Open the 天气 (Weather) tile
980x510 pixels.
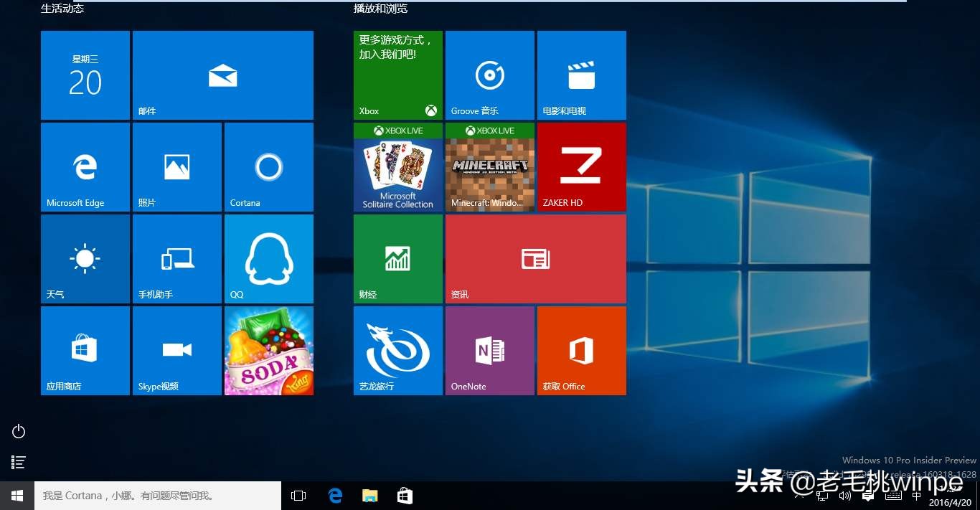pos(85,258)
